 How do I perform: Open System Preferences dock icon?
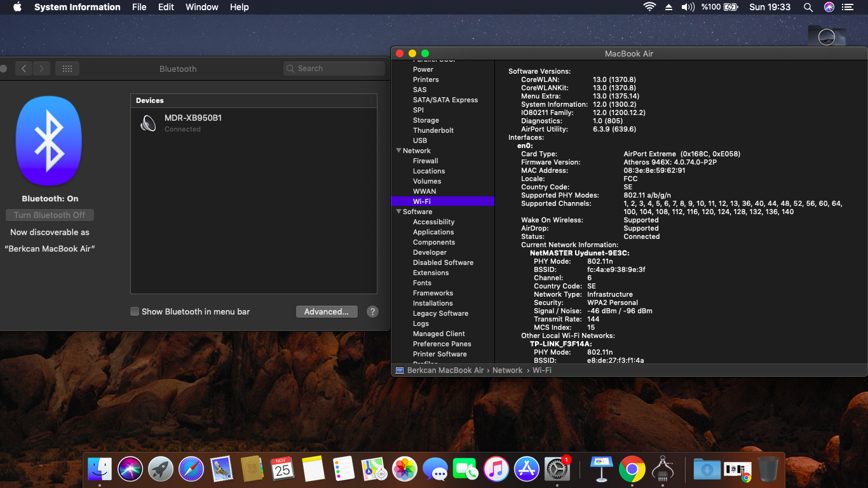557,470
